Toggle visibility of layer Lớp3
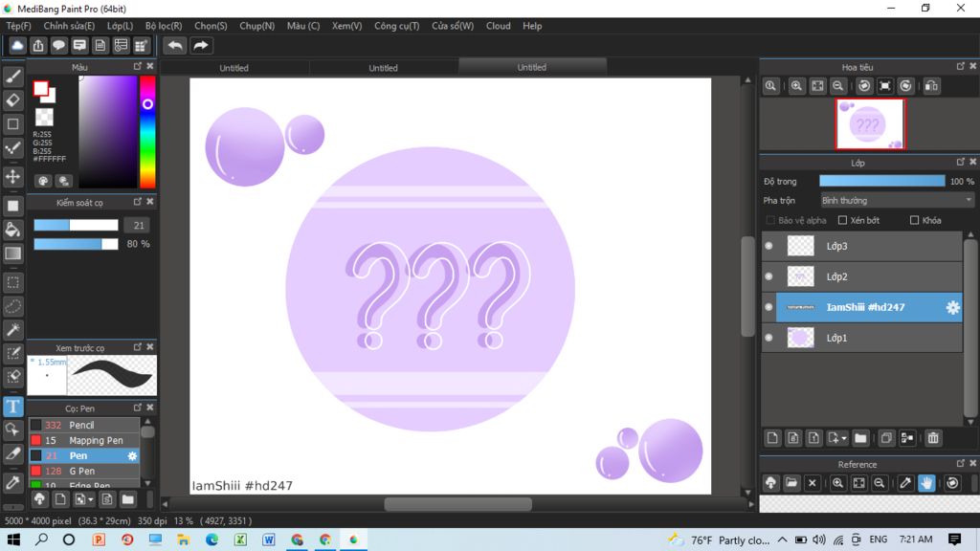 (x=768, y=246)
